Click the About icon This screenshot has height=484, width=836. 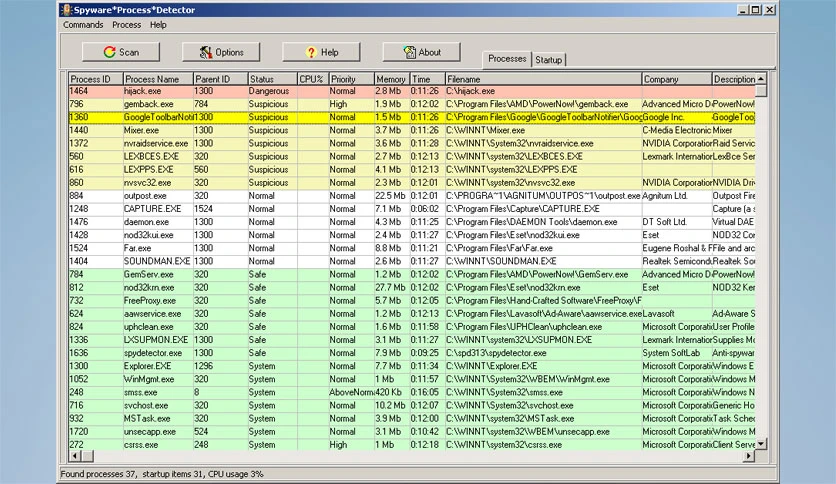pos(409,52)
